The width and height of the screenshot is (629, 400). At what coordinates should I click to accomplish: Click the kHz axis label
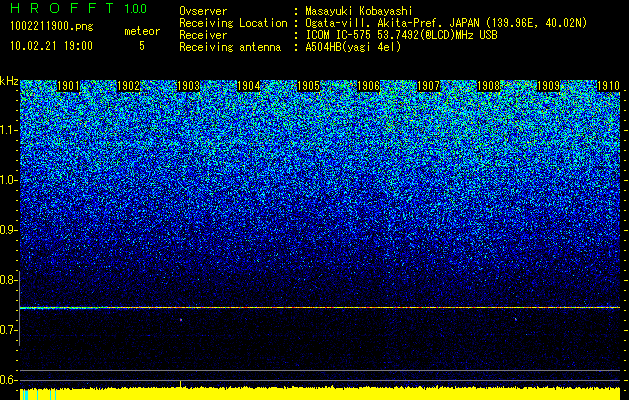(x=9, y=81)
